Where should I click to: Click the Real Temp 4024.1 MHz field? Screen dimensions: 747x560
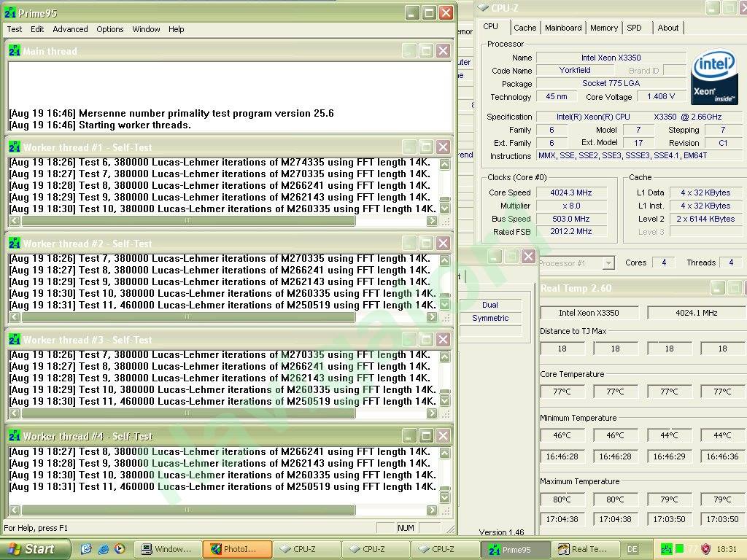(x=697, y=313)
